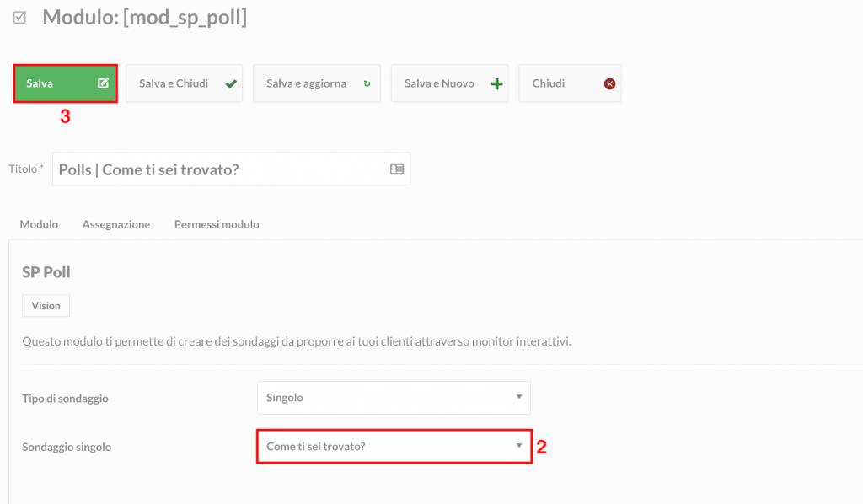
Task: Go to the Permessi modulo tab
Action: 217,224
